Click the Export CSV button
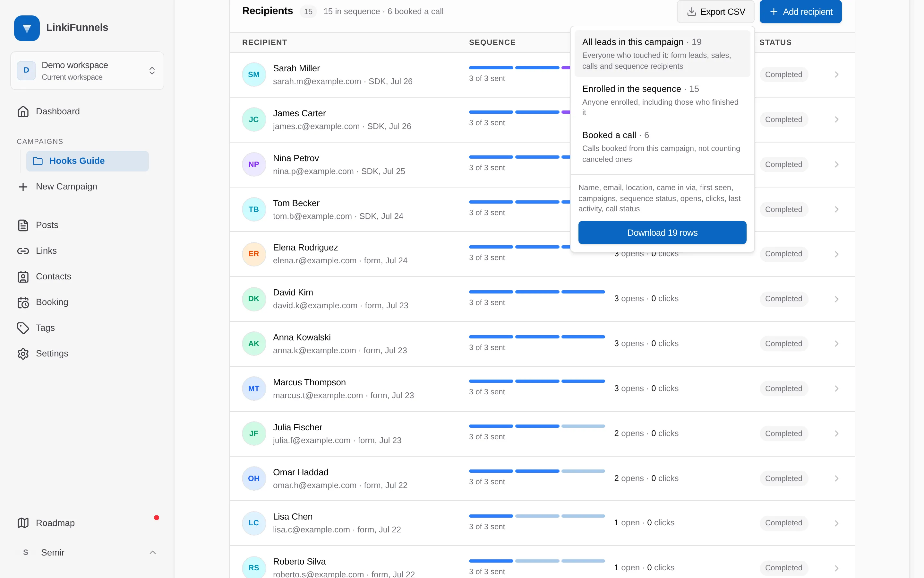 tap(715, 12)
